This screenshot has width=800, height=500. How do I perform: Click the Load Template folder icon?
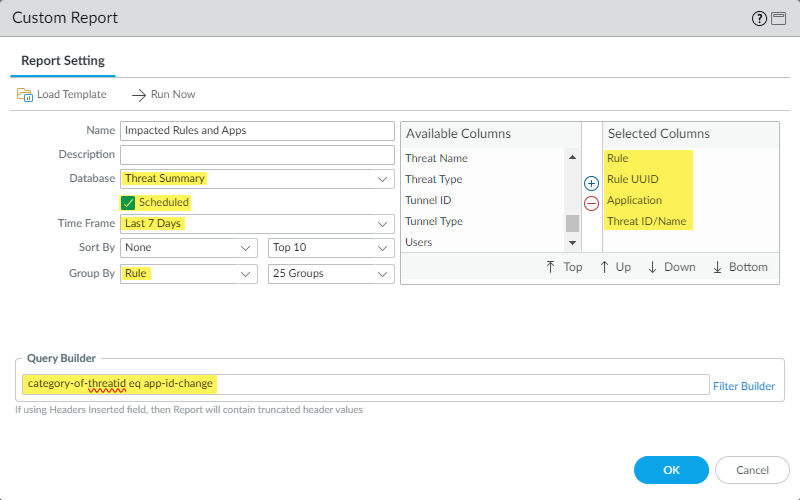[x=24, y=94]
